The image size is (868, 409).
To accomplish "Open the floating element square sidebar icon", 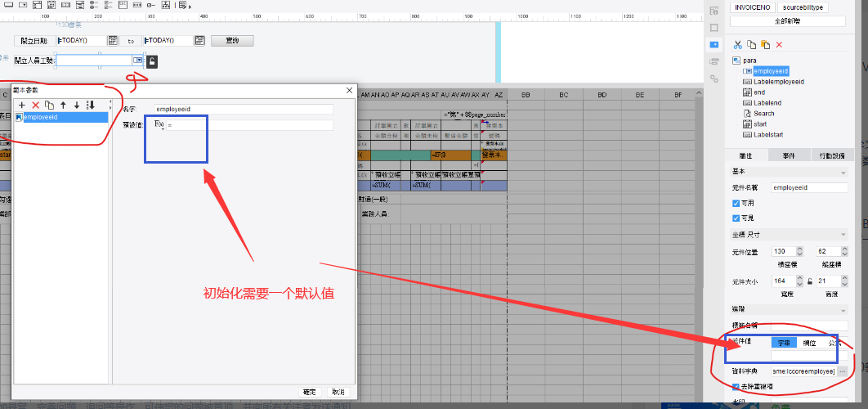I will pos(714,27).
